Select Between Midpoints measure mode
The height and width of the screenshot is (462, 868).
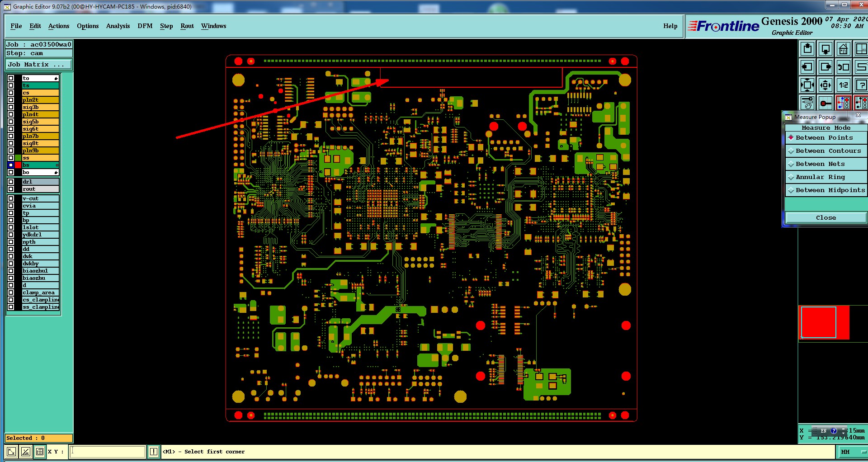pos(826,190)
